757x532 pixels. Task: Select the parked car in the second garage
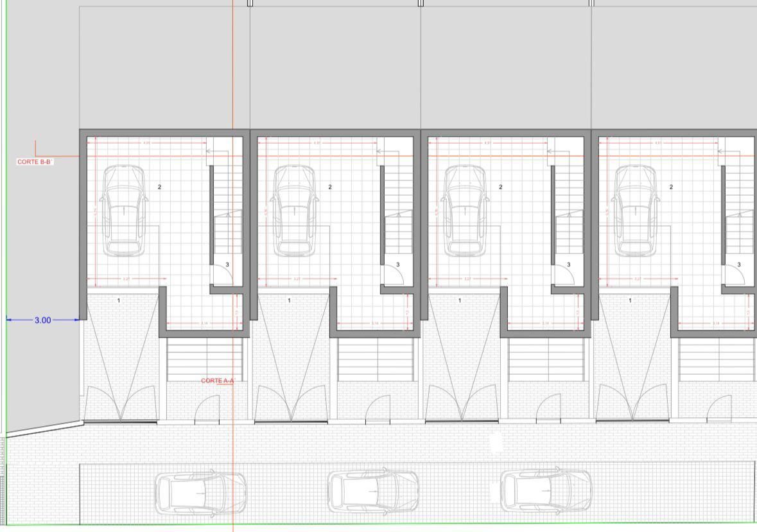pos(295,210)
